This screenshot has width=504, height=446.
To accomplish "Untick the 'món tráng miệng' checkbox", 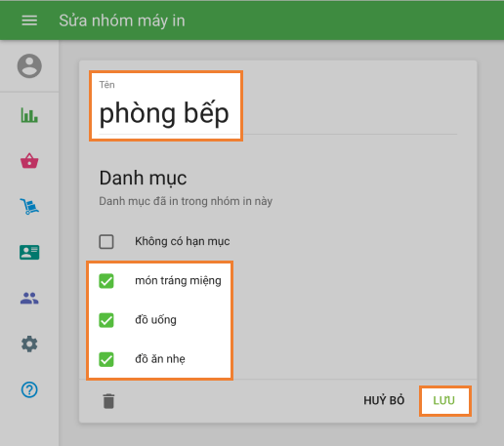I will [106, 281].
